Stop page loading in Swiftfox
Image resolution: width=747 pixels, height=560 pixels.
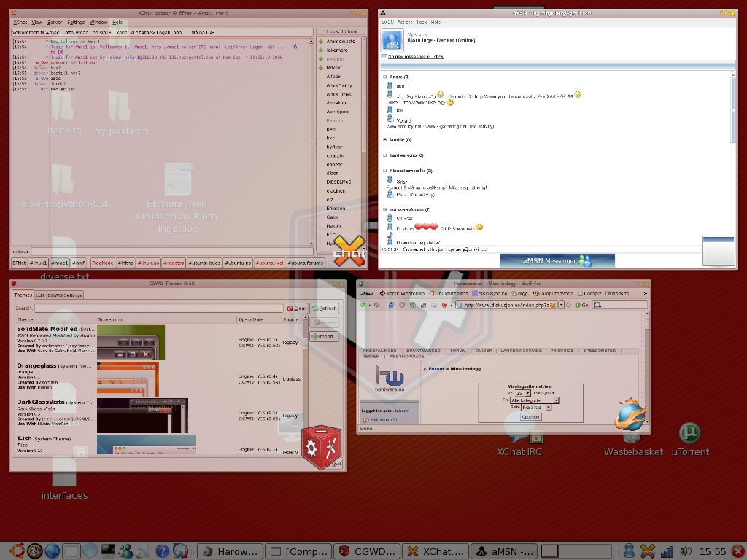coord(402,305)
